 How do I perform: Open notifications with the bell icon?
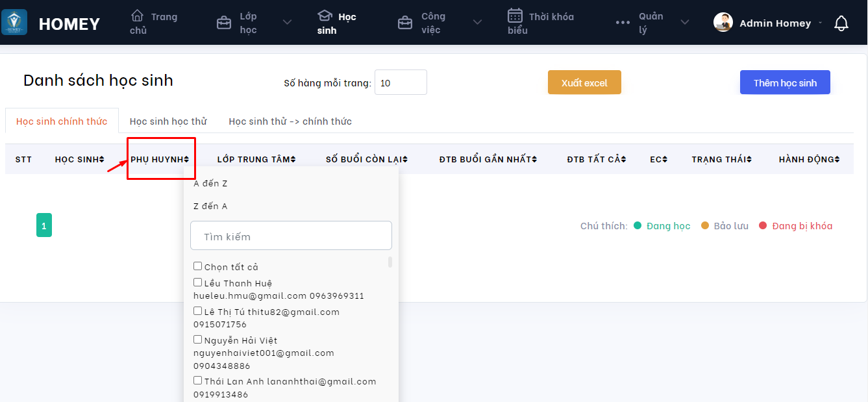[841, 23]
